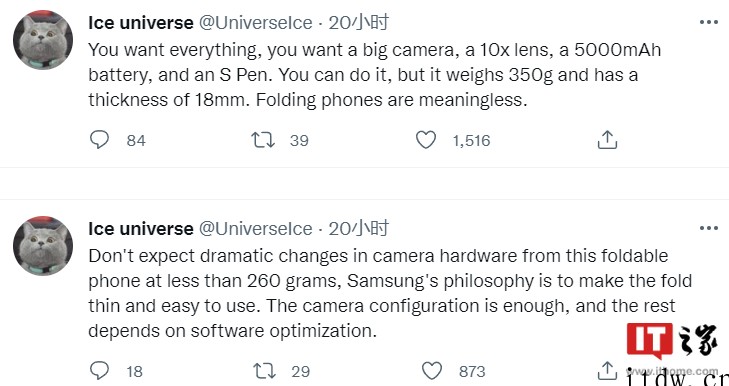Retweet the first tweet with 39 retweets
The width and height of the screenshot is (729, 386).
(263, 140)
